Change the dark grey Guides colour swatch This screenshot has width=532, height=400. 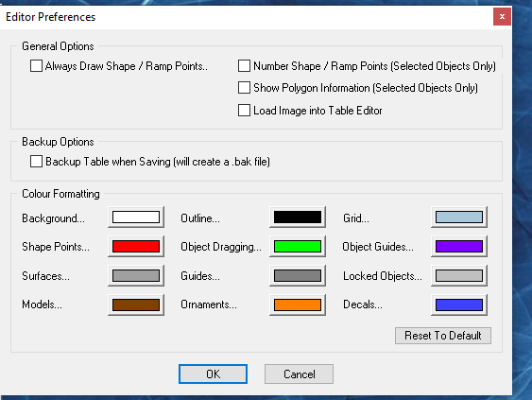click(x=298, y=275)
